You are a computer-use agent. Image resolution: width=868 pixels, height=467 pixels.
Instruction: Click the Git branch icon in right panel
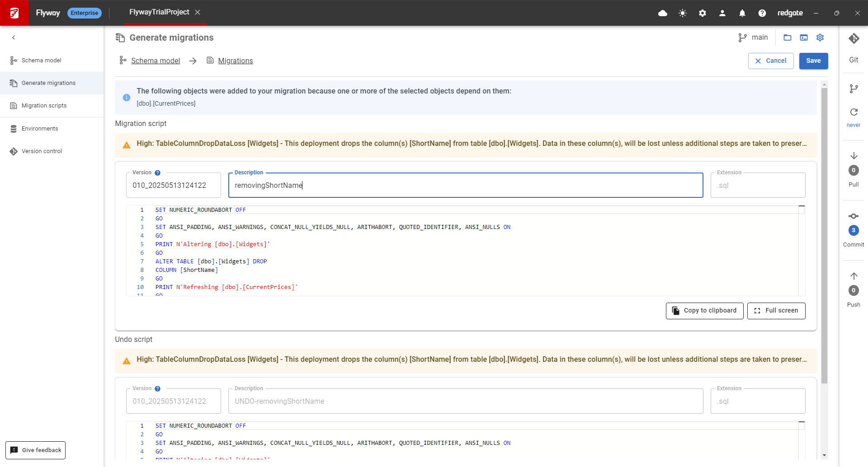854,89
